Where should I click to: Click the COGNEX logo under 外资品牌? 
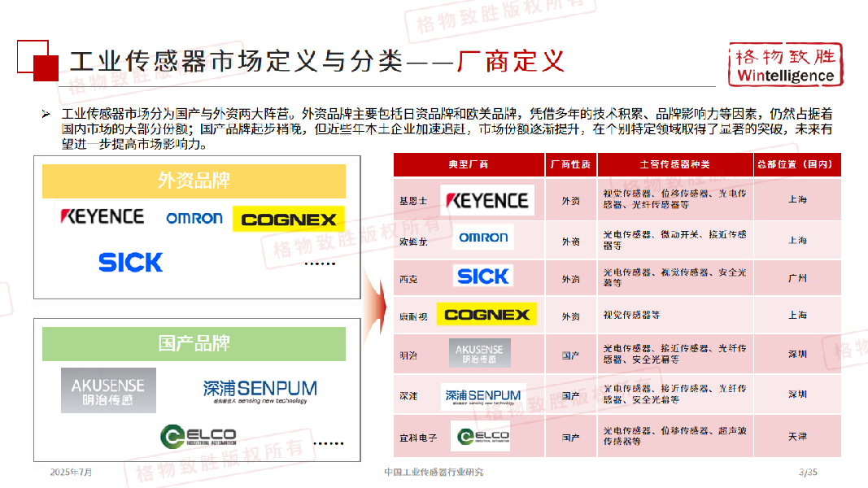point(289,219)
